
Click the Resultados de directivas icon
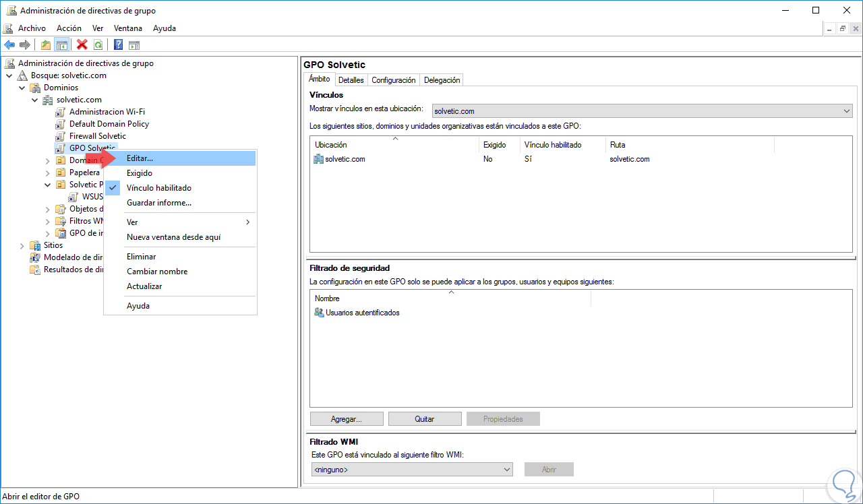tap(35, 270)
